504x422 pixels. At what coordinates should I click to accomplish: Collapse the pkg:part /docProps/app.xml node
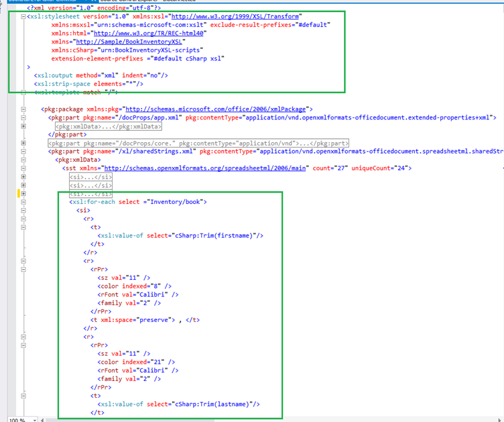23,117
